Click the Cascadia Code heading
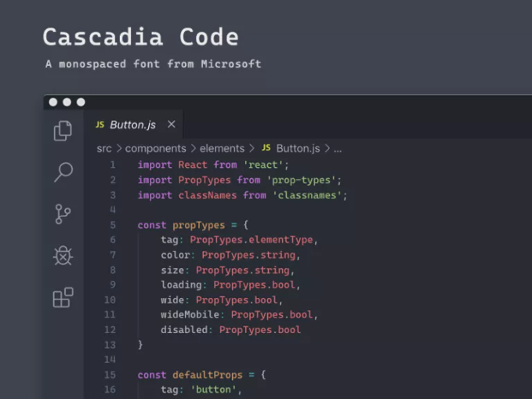This screenshot has width=532, height=399. pos(141,37)
